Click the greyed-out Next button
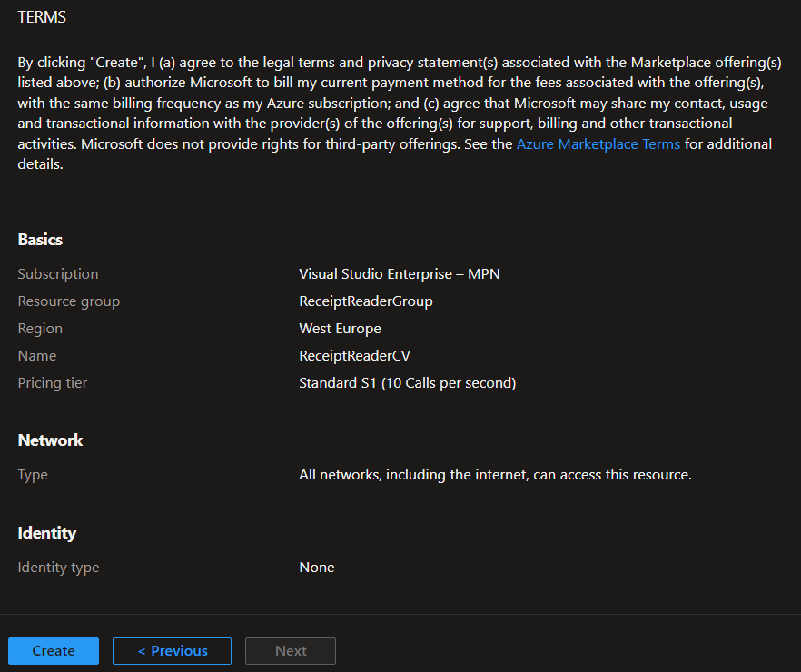The width and height of the screenshot is (801, 672). pyautogui.click(x=291, y=650)
